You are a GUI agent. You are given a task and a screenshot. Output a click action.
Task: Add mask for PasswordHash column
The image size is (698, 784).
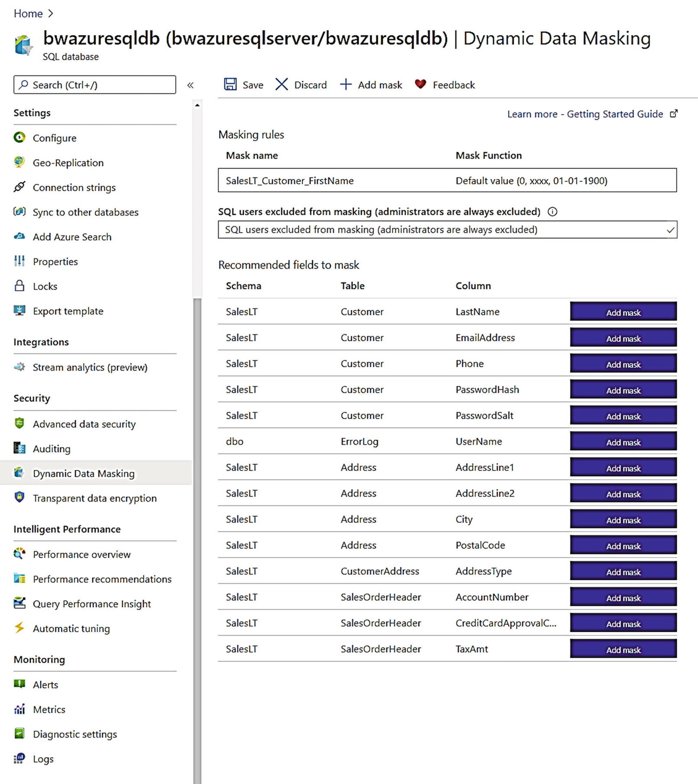pyautogui.click(x=623, y=389)
